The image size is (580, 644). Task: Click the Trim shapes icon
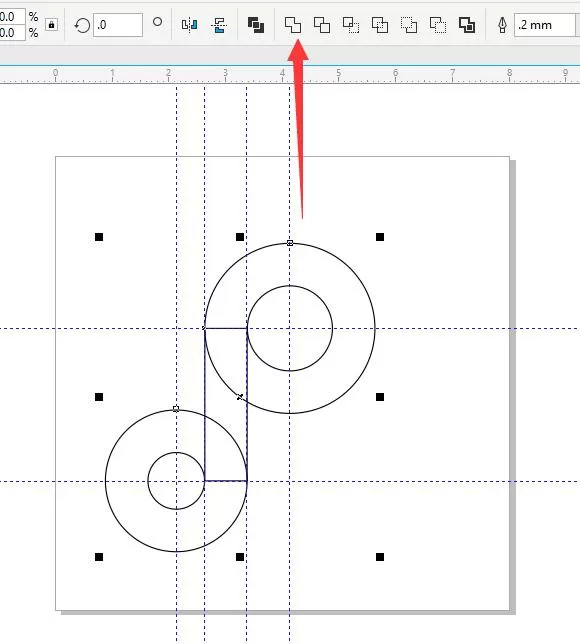(x=322, y=25)
